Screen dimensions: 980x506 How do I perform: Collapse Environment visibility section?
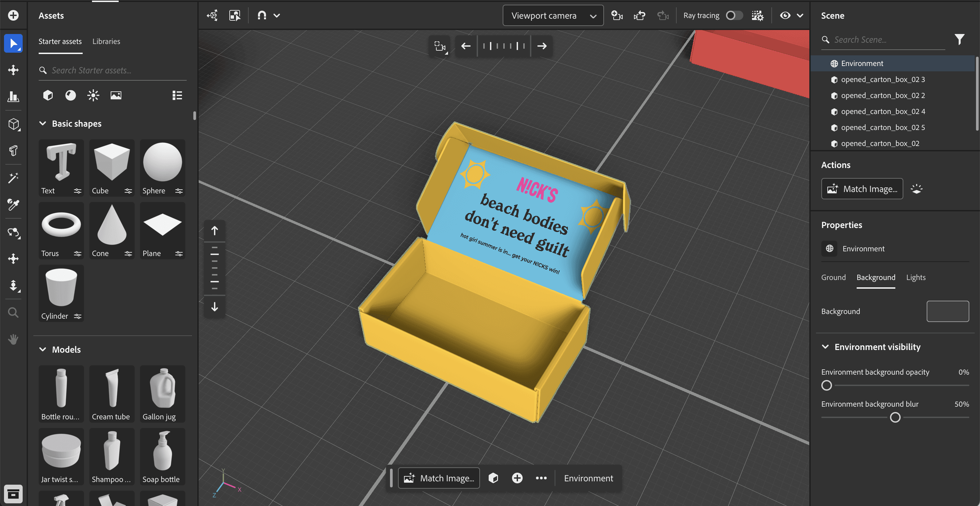[825, 347]
